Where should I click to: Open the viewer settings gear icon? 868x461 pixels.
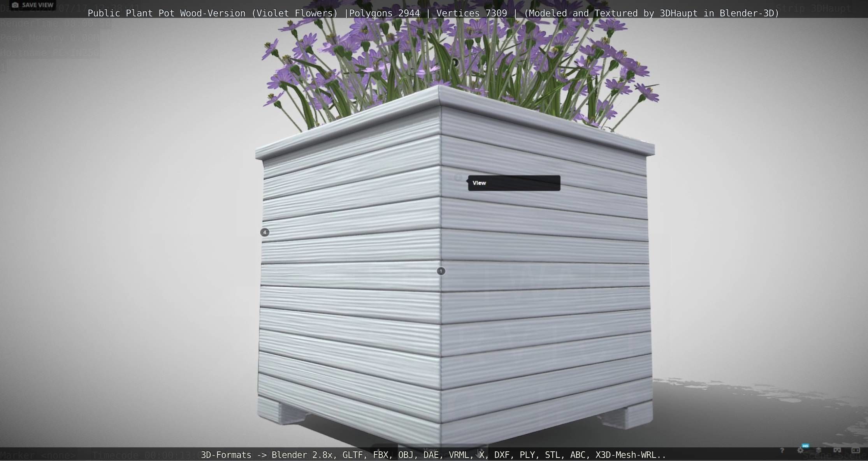(800, 450)
